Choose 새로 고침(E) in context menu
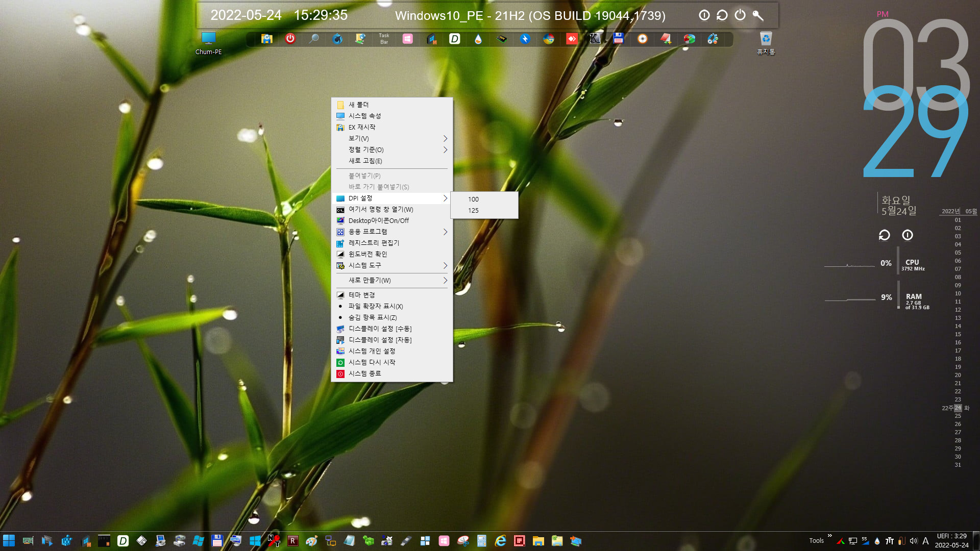The height and width of the screenshot is (551, 980). 392,161
